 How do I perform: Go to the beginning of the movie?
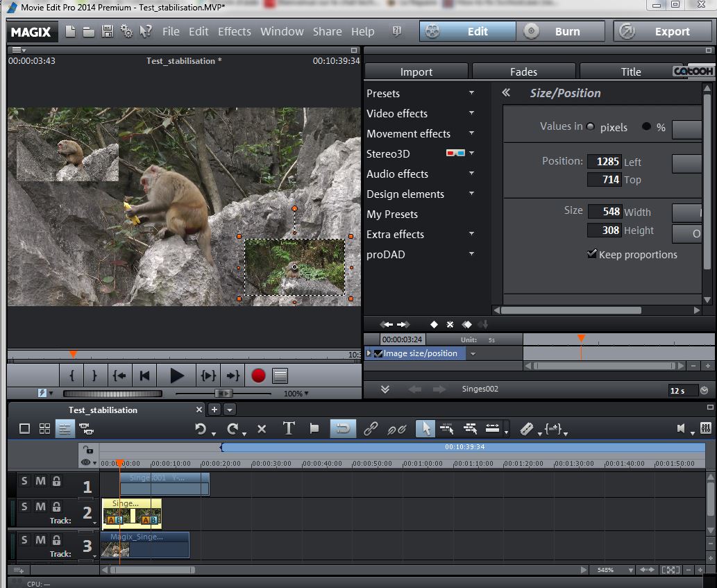(x=144, y=376)
